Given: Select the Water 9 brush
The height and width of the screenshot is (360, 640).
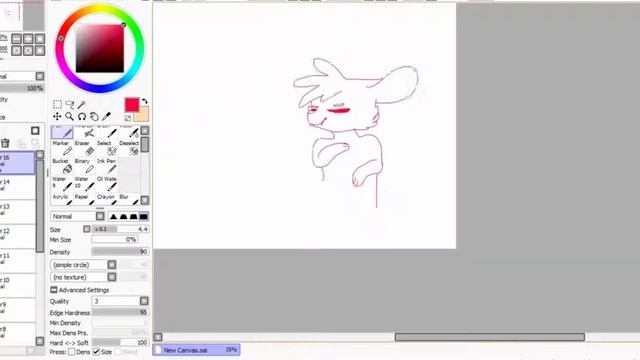Looking at the screenshot, I should [62, 184].
